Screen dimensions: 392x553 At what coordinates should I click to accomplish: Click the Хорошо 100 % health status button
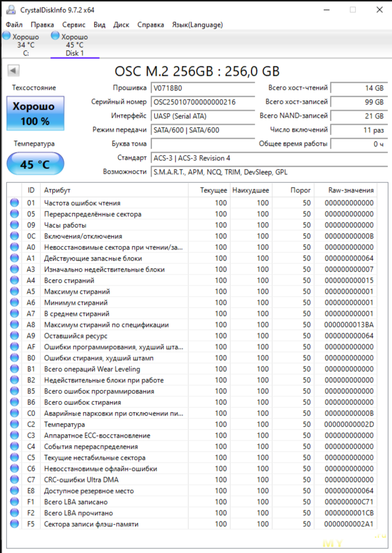(x=35, y=114)
